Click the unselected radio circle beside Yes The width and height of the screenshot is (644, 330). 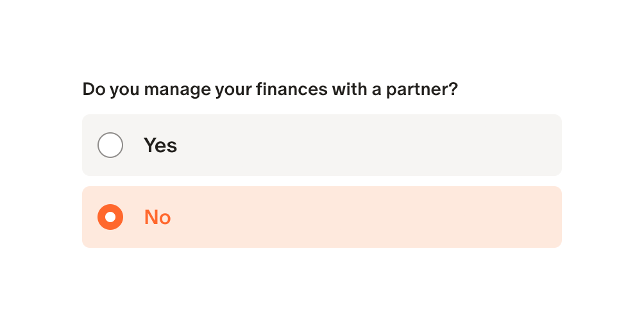click(x=110, y=145)
